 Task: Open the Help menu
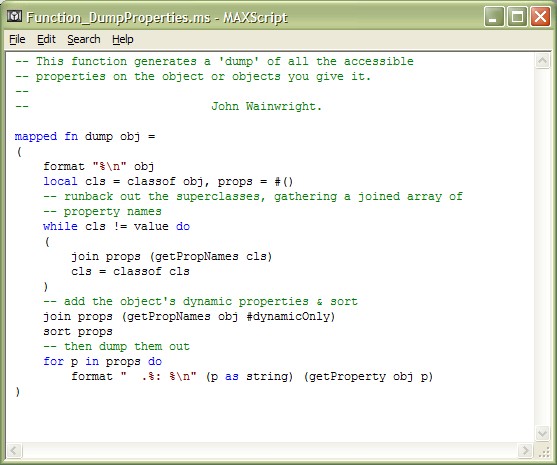(x=123, y=39)
